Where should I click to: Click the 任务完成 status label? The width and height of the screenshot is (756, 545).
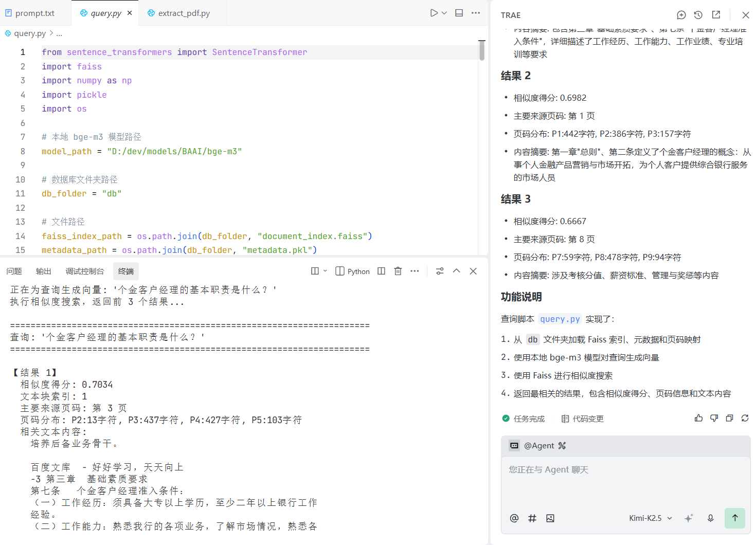pos(524,419)
